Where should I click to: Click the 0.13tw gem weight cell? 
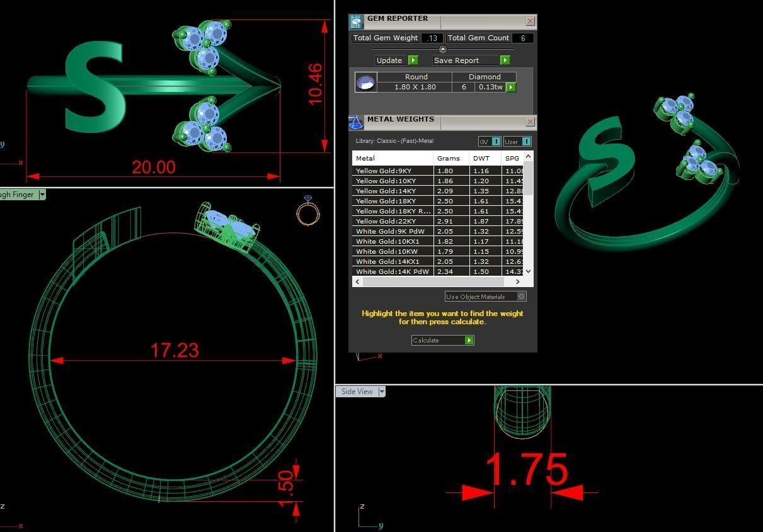pos(491,87)
